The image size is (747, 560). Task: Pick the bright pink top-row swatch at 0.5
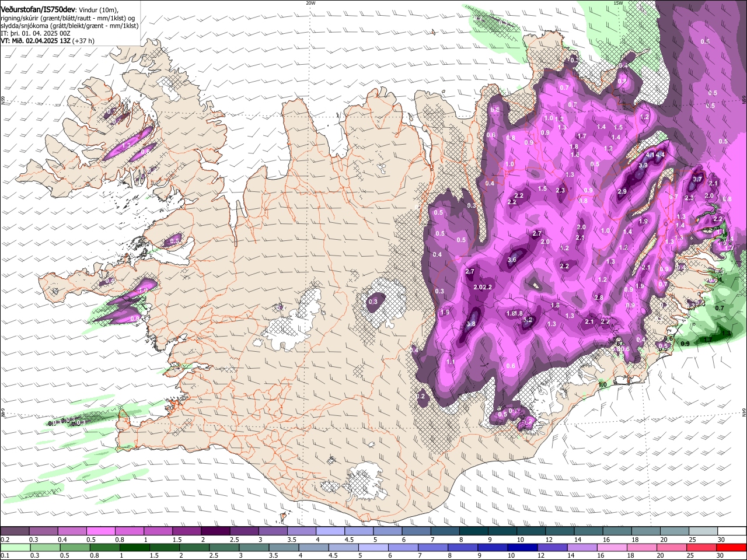(100, 531)
